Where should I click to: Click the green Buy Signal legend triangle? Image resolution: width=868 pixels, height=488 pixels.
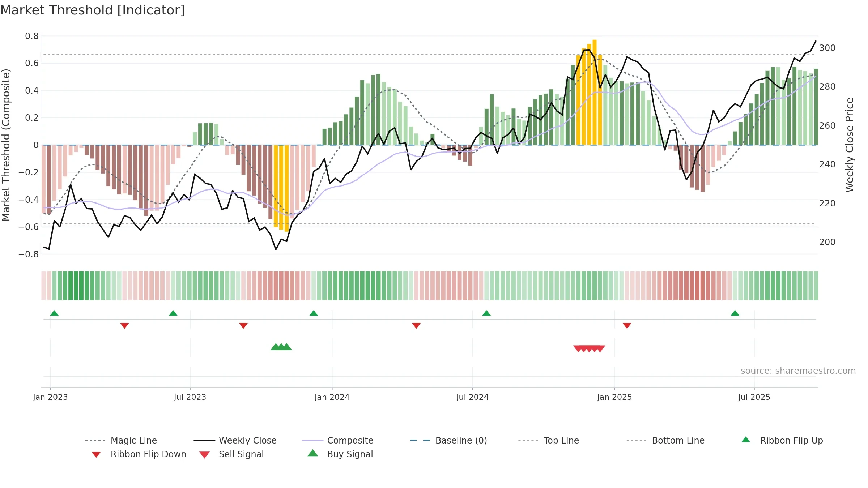[x=313, y=453]
